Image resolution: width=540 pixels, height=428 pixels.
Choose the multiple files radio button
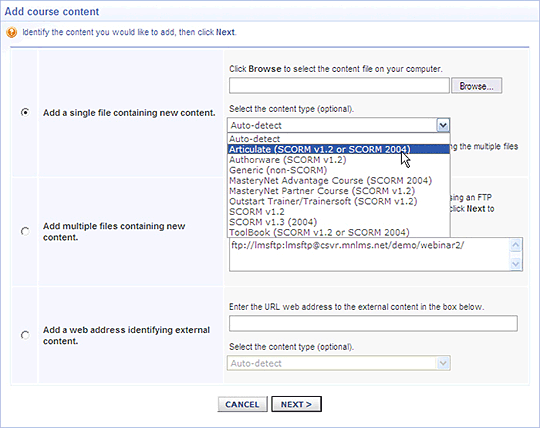tap(25, 231)
